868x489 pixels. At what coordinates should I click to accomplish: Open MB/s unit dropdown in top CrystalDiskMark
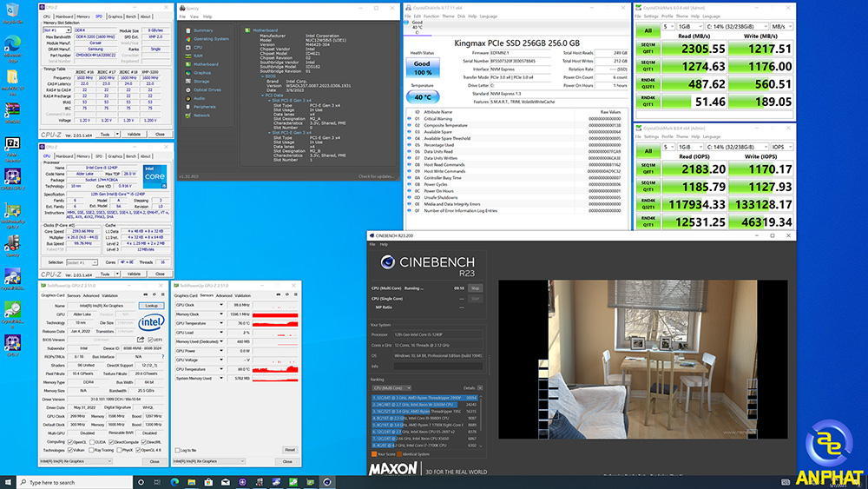click(782, 26)
